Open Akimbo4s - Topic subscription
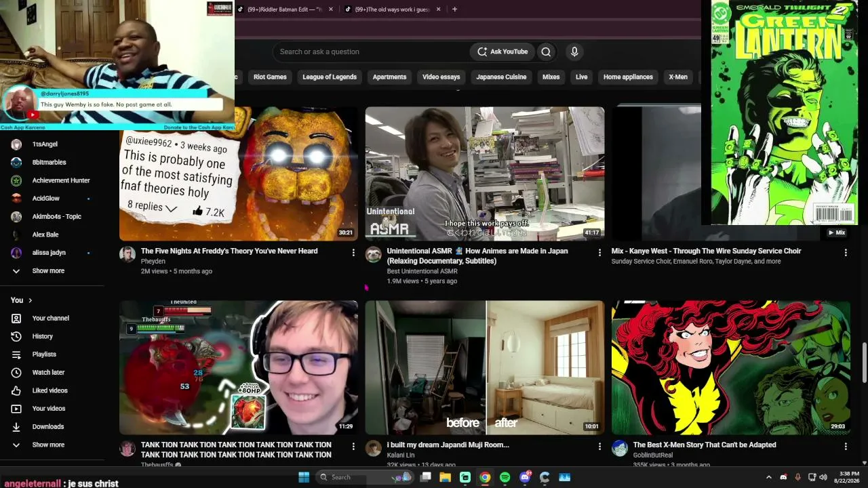 click(x=57, y=217)
